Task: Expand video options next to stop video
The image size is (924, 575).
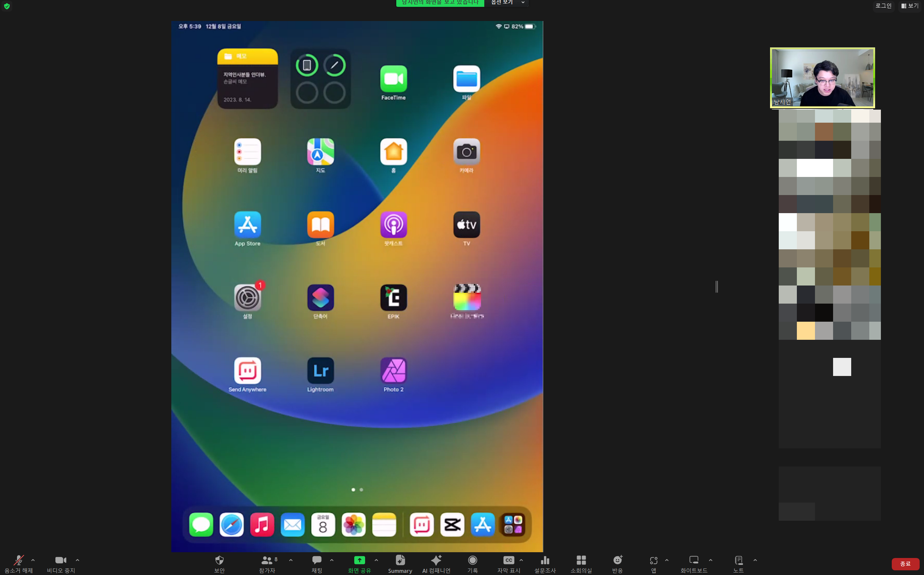Action: coord(78,560)
